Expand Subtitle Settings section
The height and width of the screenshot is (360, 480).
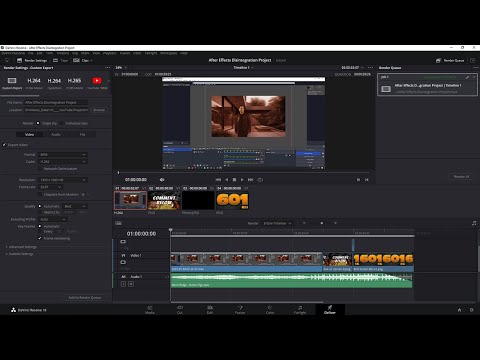click(x=19, y=254)
